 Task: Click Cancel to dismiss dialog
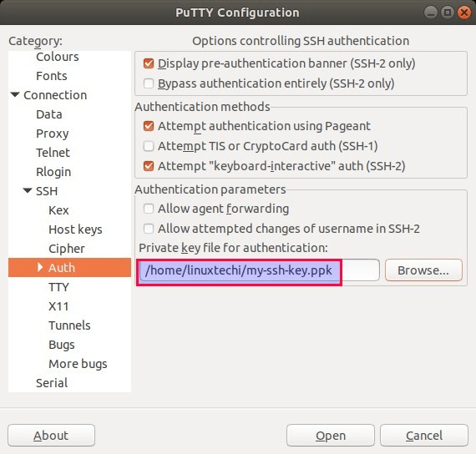(x=424, y=435)
